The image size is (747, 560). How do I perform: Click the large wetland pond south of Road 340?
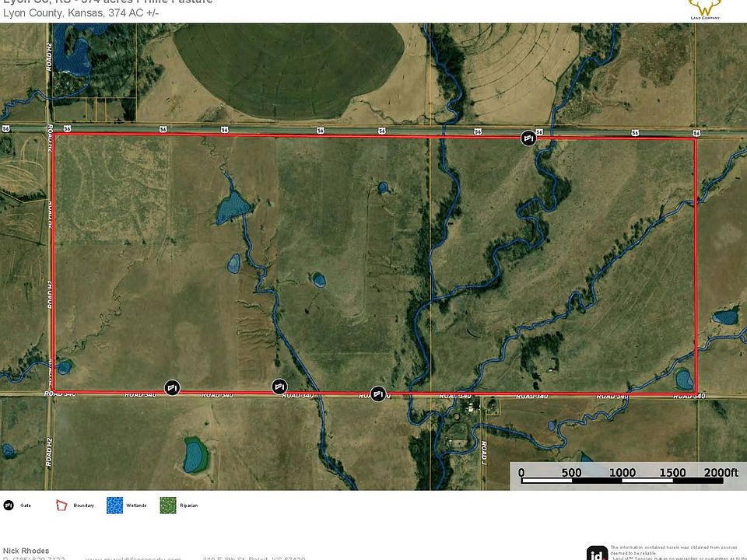point(195,453)
